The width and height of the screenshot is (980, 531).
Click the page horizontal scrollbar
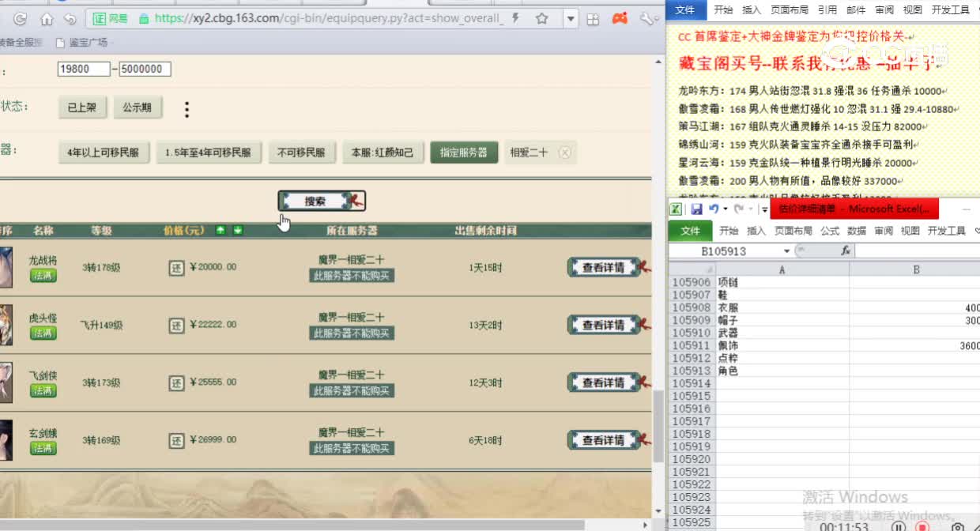292,525
